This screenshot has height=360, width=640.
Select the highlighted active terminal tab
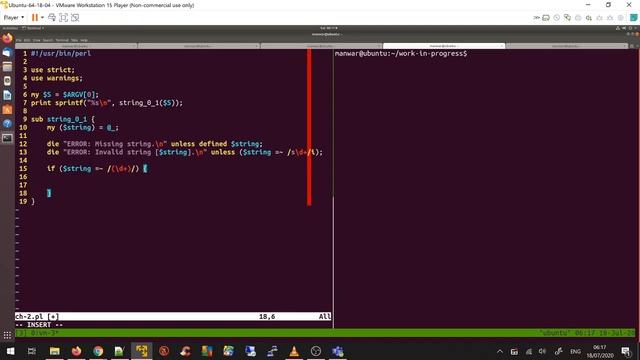coord(444,46)
